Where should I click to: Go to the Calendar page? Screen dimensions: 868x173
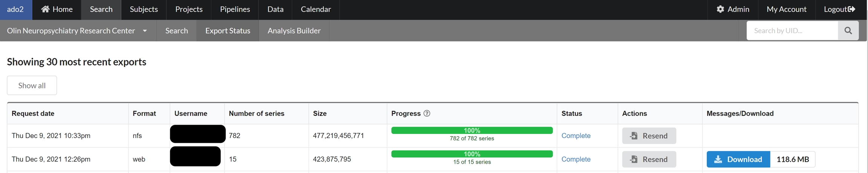point(316,9)
